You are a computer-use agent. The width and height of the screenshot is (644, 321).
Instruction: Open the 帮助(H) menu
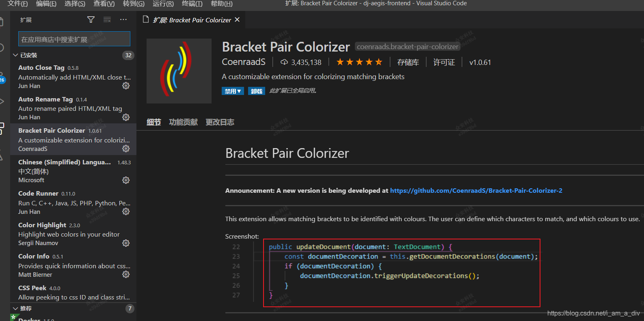point(222,4)
